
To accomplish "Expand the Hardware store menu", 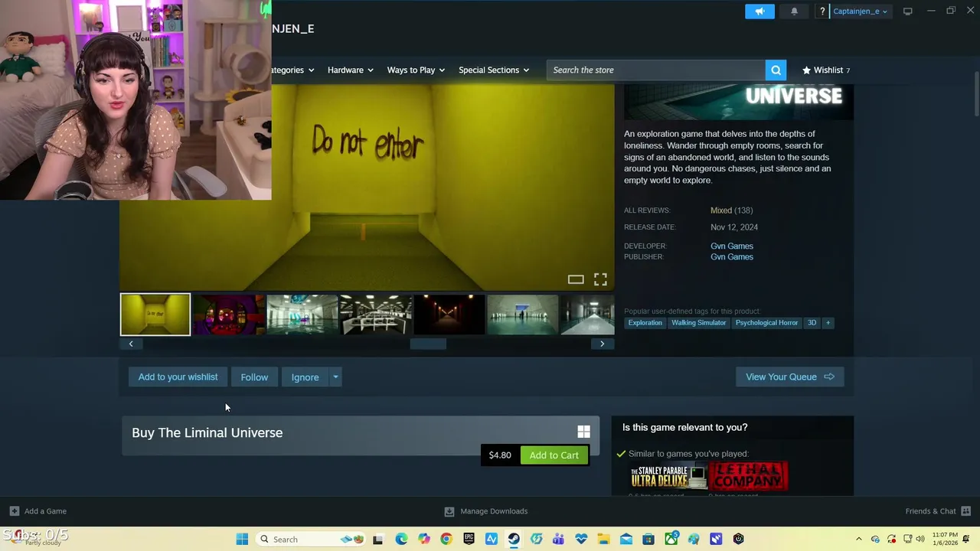I will tap(350, 70).
